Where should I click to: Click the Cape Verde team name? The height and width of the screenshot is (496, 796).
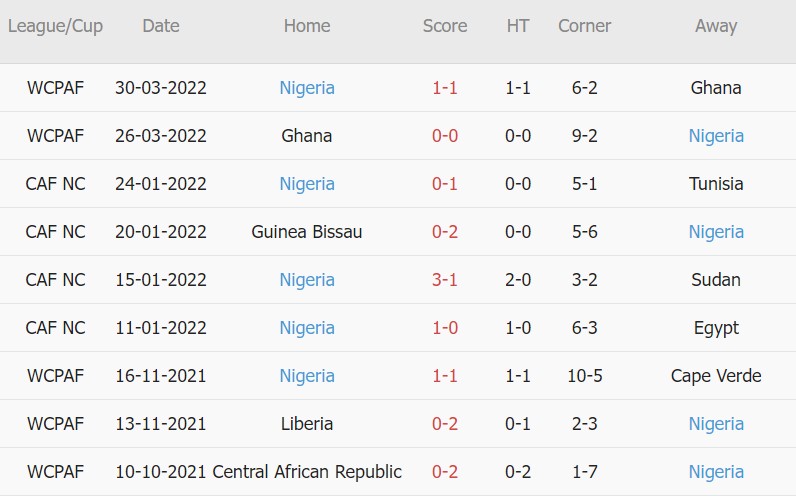click(x=716, y=376)
